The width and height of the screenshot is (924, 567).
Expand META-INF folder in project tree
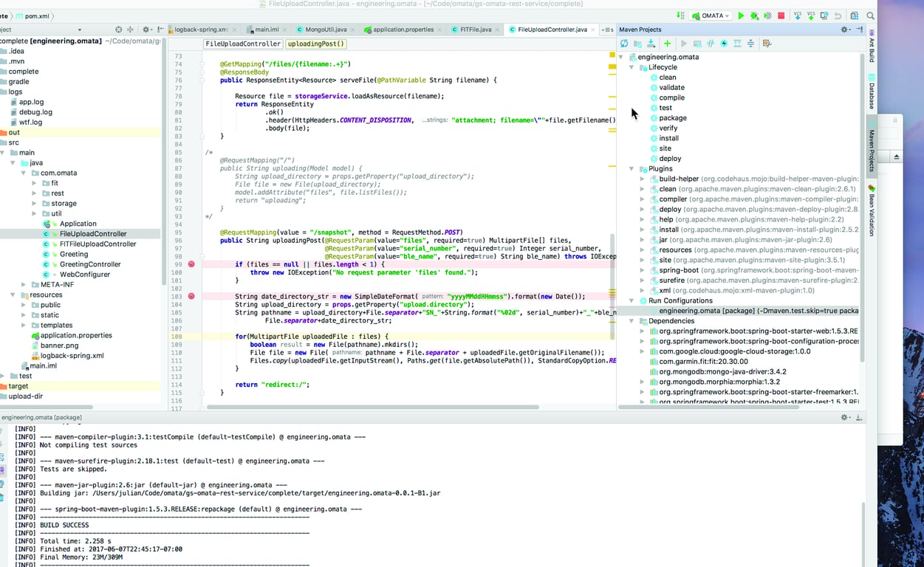24,284
